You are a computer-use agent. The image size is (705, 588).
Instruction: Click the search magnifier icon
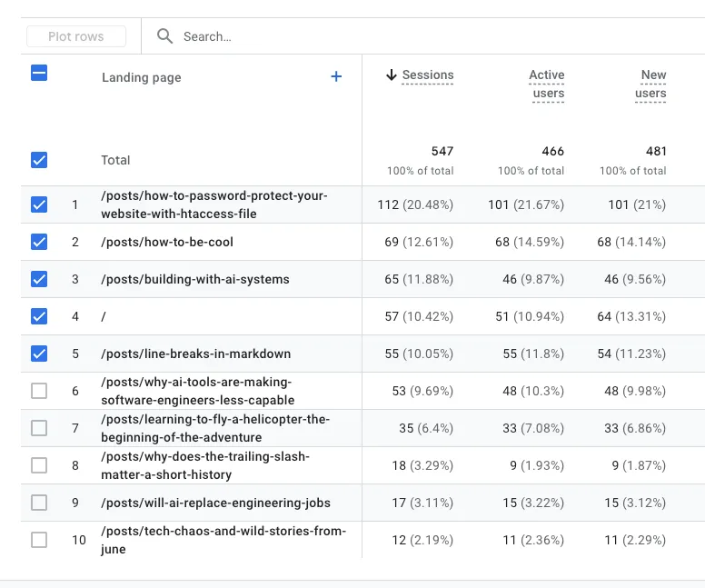click(164, 36)
